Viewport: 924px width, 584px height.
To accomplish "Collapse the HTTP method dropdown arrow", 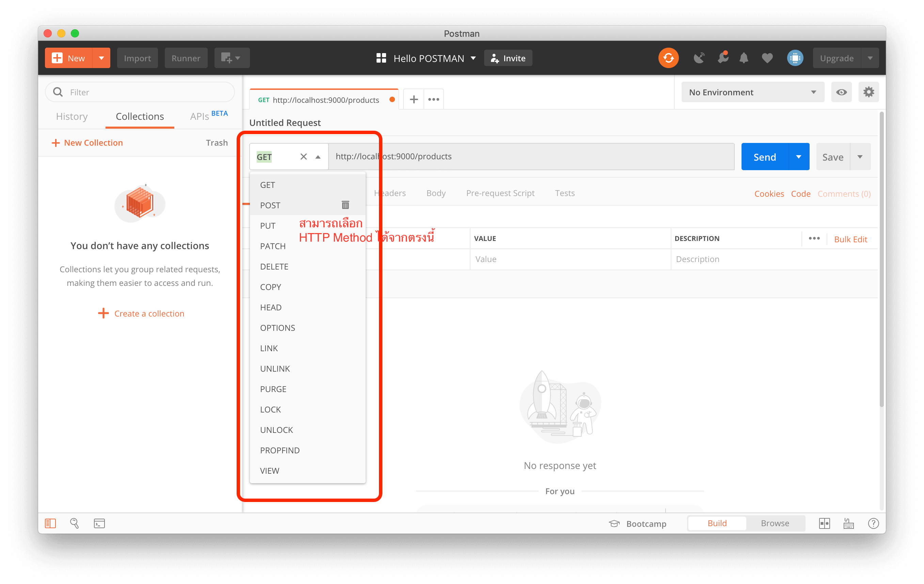I will tap(318, 157).
